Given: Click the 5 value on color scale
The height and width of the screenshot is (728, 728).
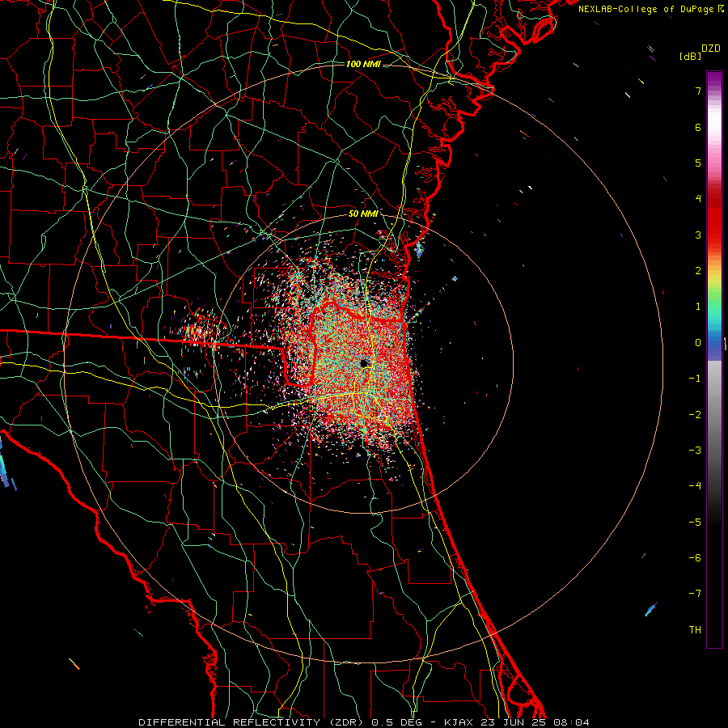Looking at the screenshot, I should 698,163.
